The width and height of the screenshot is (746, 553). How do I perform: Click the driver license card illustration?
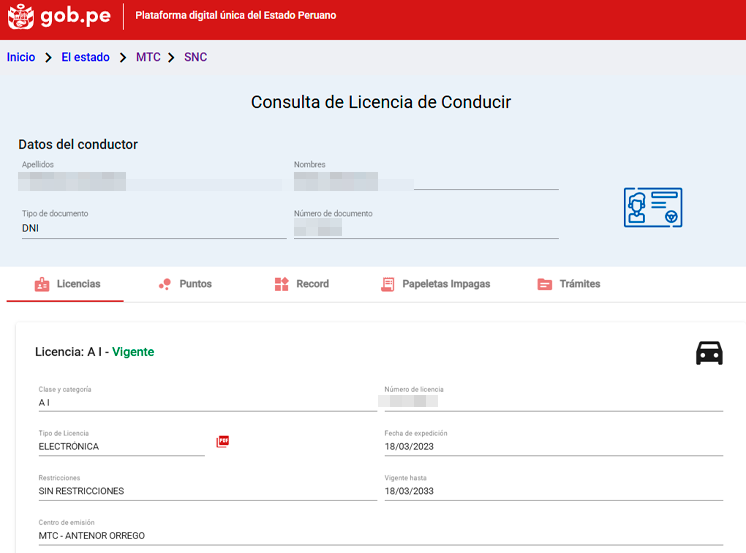653,207
